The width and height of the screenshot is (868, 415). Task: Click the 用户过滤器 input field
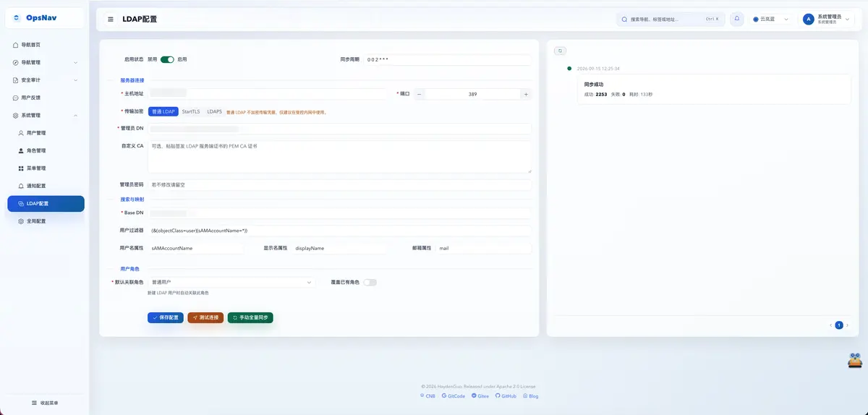[340, 231]
